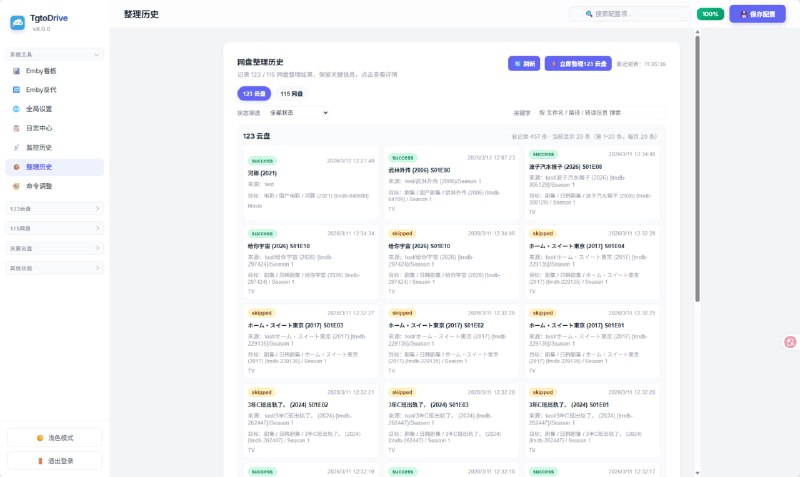Click the success badge on the 河豚 (2021) card
The height and width of the screenshot is (477, 800).
pos(262,161)
